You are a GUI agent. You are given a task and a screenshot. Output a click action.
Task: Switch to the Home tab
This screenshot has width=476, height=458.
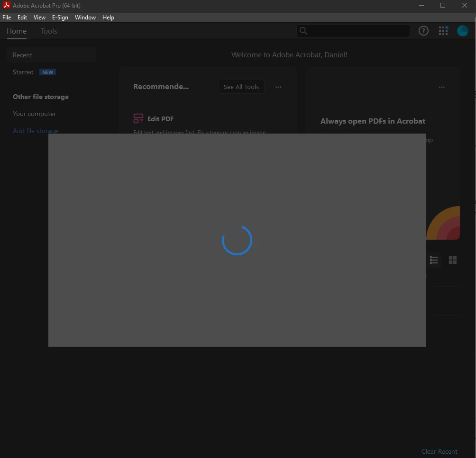click(17, 31)
